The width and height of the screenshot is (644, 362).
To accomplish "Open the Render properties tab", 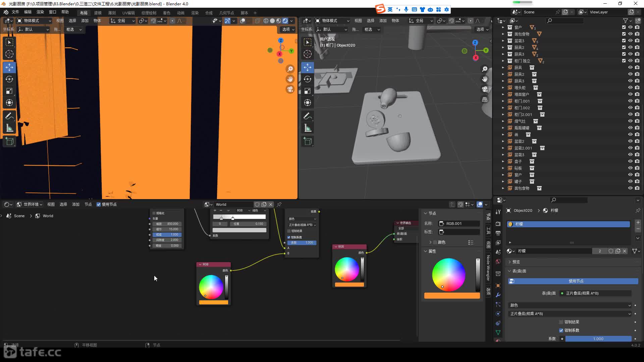I will point(498,224).
